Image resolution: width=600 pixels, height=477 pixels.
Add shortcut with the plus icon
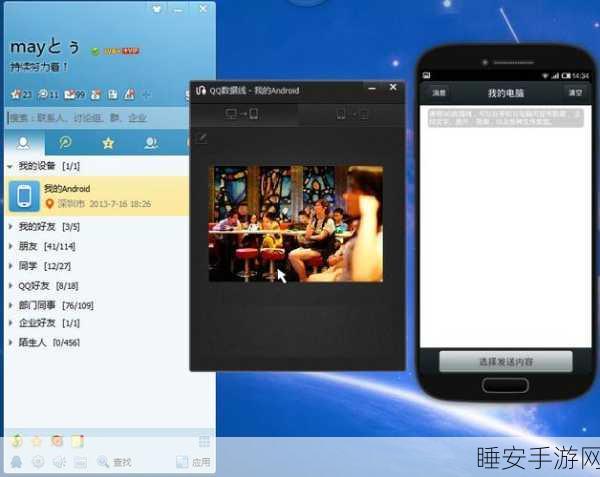[x=147, y=94]
